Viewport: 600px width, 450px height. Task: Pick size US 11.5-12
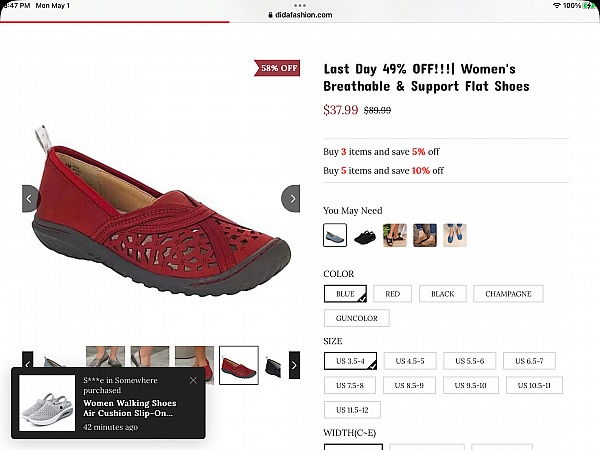(x=352, y=410)
